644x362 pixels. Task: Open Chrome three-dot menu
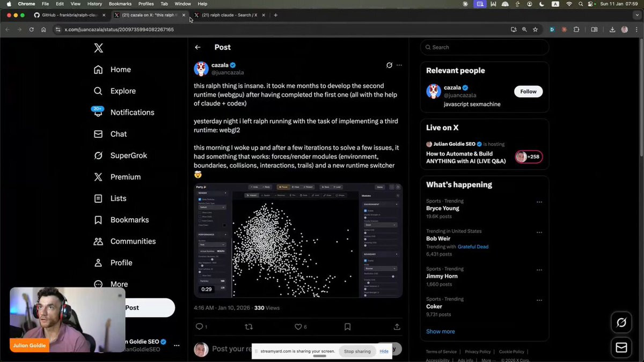pos(636,29)
